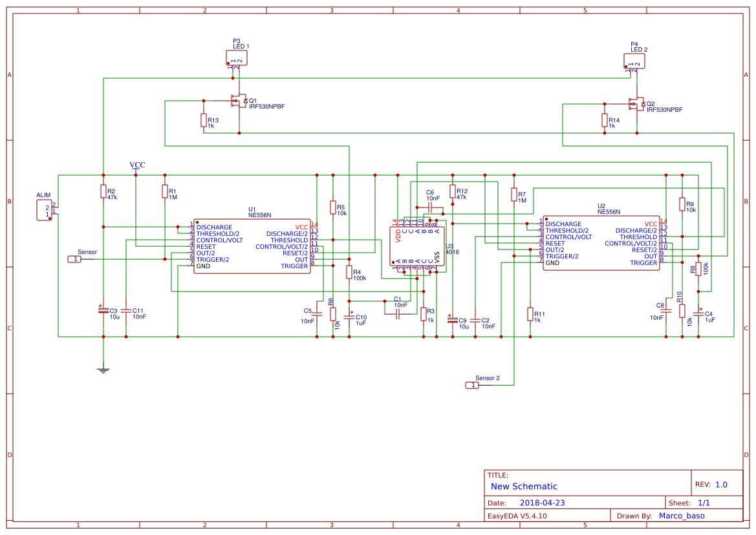Select capacitor C9 10u symbol
This screenshot has height=535, width=756.
[x=452, y=320]
